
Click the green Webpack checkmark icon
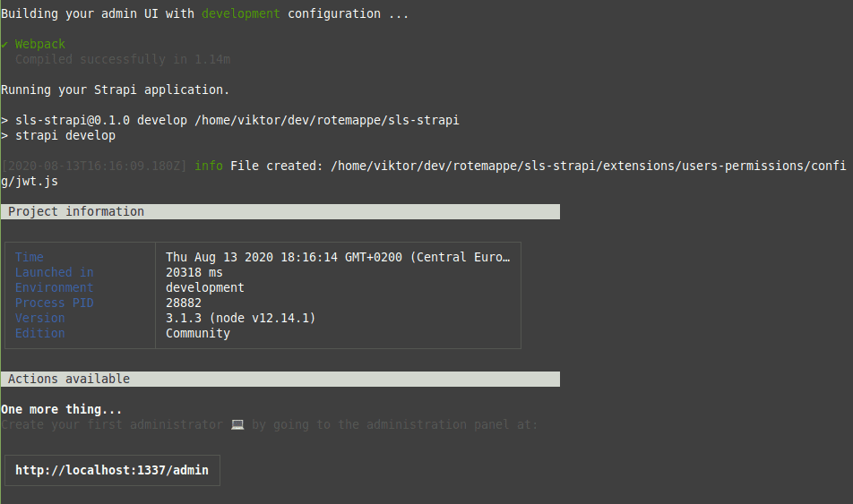point(5,44)
